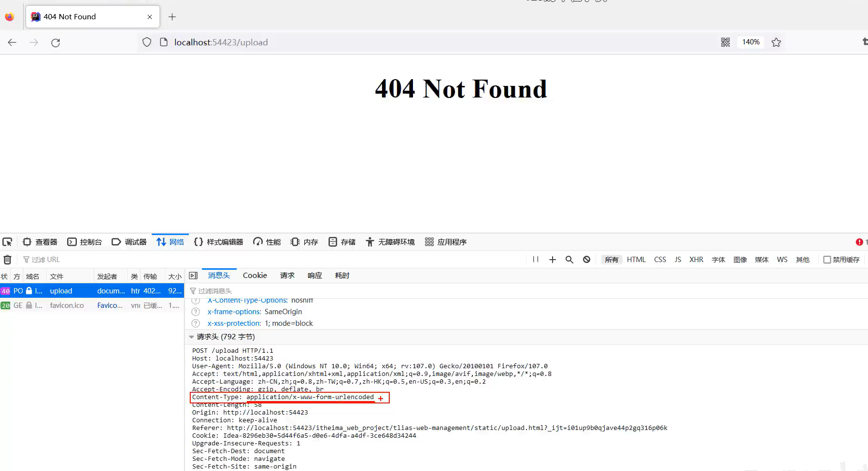The height and width of the screenshot is (471, 868).
Task: Open tracking protection shield panel
Action: point(147,42)
